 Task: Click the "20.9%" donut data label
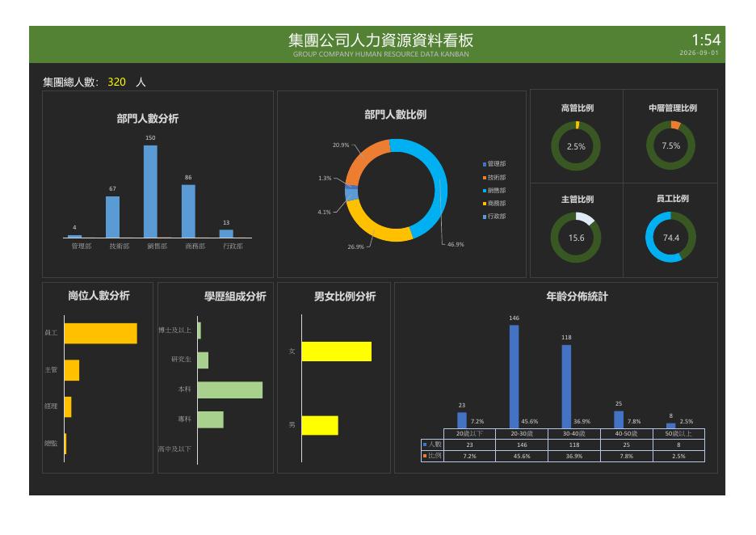(x=341, y=145)
